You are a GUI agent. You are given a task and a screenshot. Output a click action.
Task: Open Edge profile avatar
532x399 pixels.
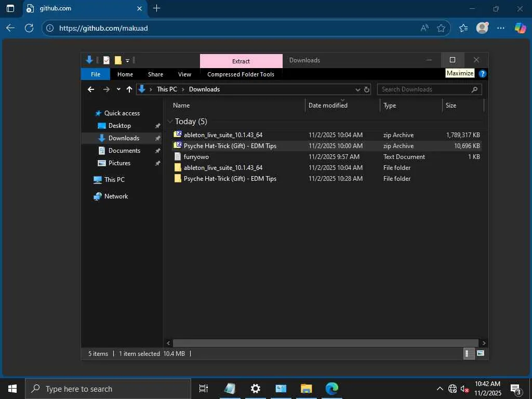point(482,28)
